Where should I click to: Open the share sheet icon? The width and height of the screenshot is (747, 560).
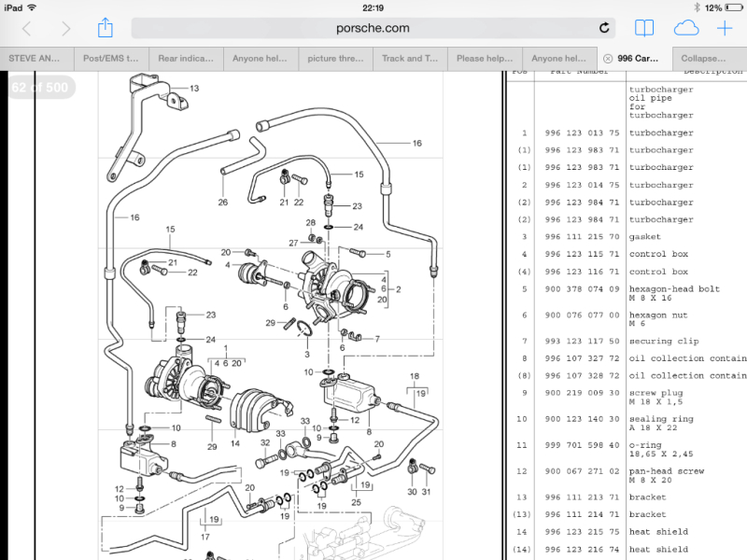click(x=106, y=28)
